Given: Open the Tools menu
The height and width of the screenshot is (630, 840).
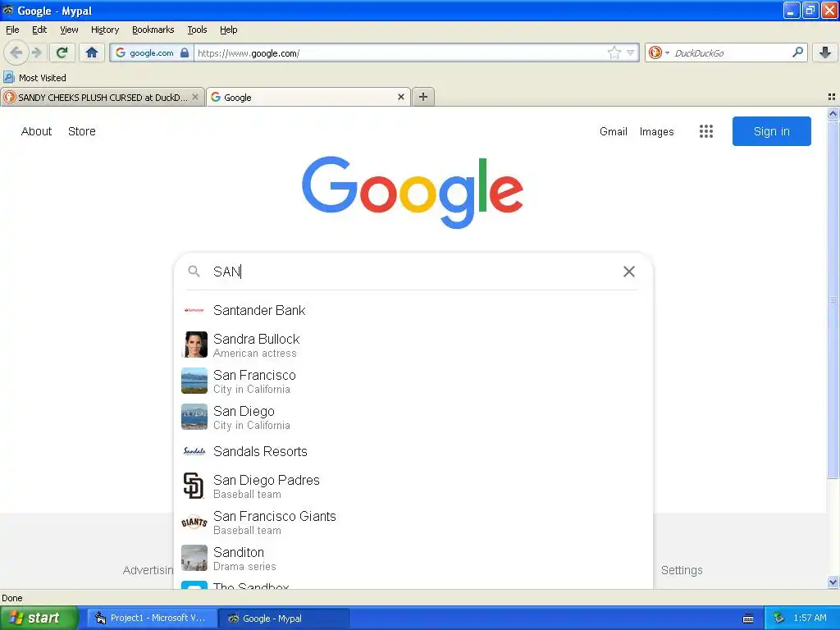Looking at the screenshot, I should coord(197,30).
